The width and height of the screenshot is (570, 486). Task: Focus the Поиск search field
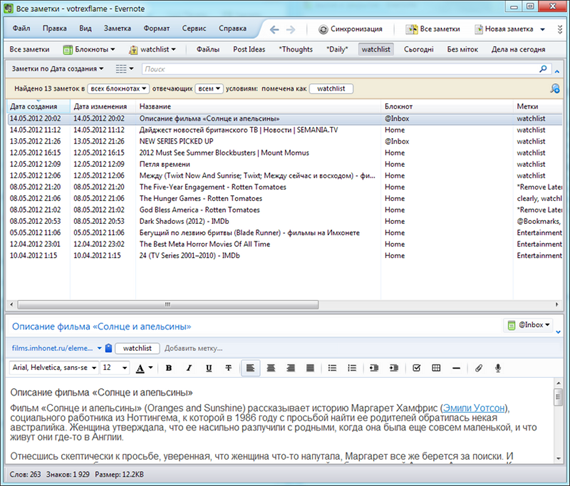coord(340,69)
